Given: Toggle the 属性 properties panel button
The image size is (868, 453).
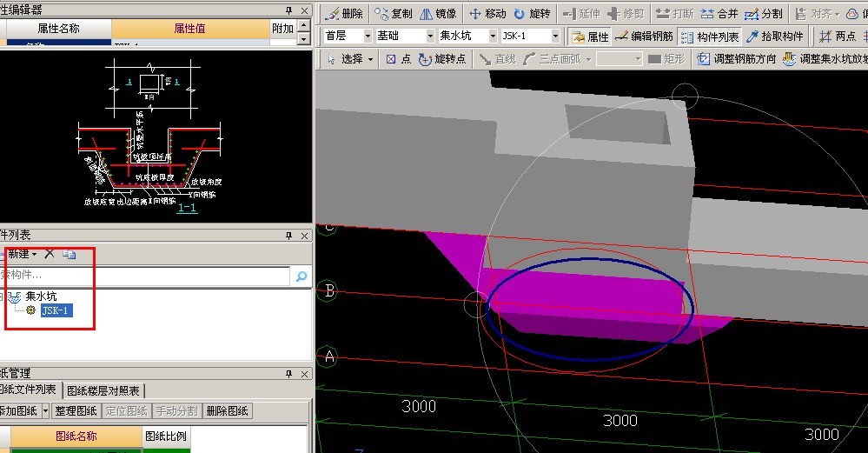Looking at the screenshot, I should (x=590, y=37).
